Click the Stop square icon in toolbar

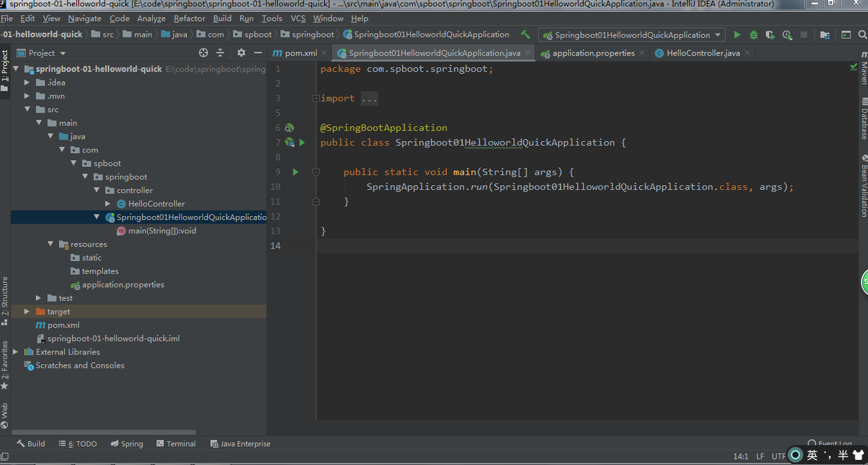[804, 35]
